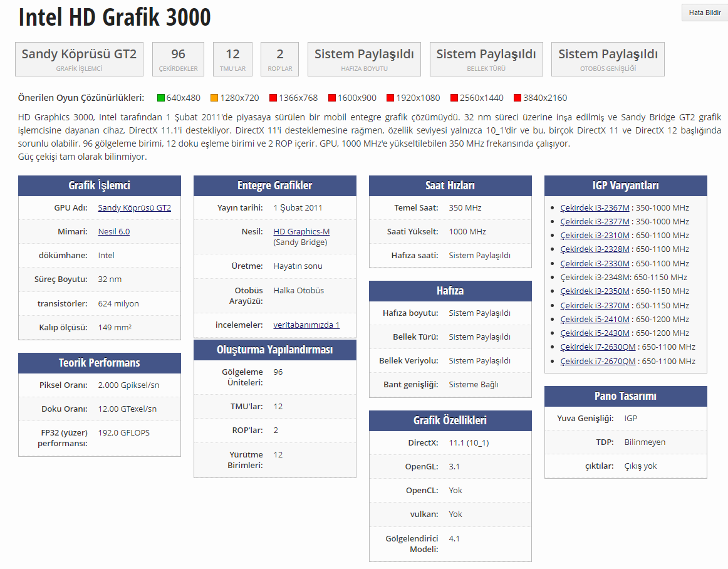Click the Çekirdek i3-2348M variant entry

click(x=623, y=278)
